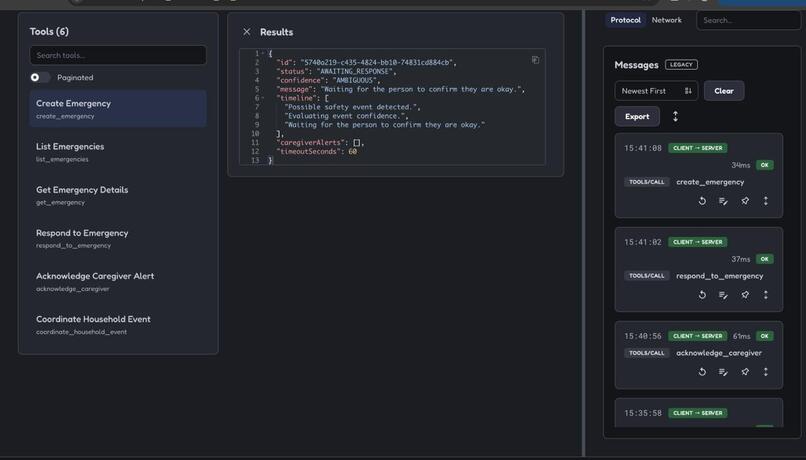Screen dimensions: 806x460
Task: Collapse the JSON root object at line 1
Action: [x=263, y=53]
